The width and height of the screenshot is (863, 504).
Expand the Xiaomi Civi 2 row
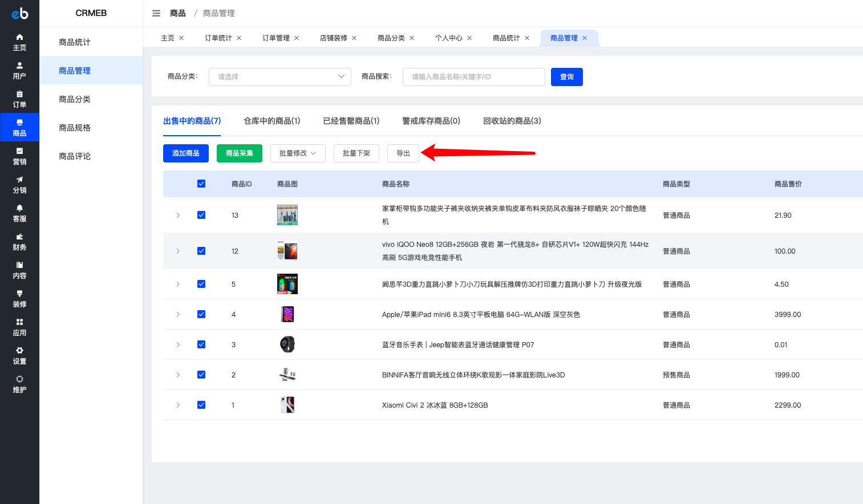click(x=178, y=405)
